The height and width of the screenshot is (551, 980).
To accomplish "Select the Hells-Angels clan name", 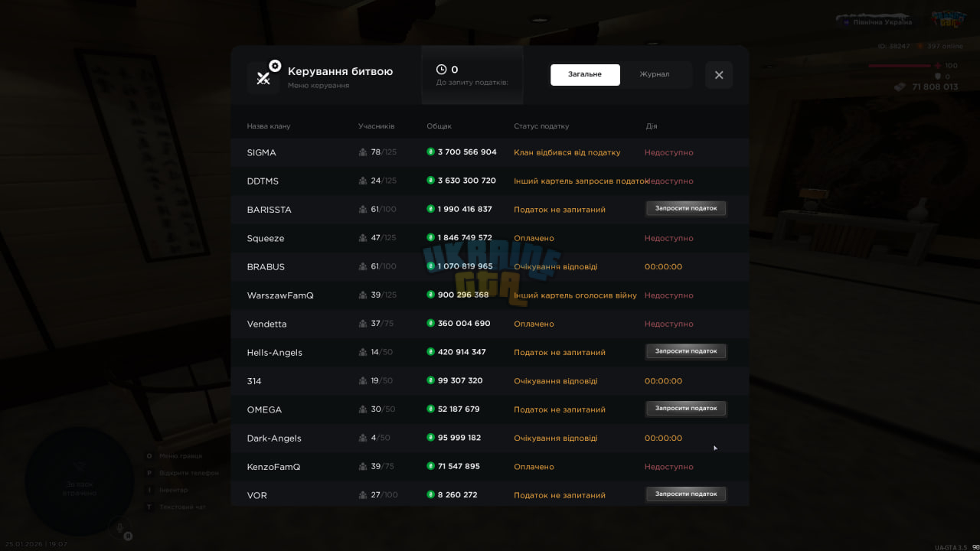I will pos(274,353).
